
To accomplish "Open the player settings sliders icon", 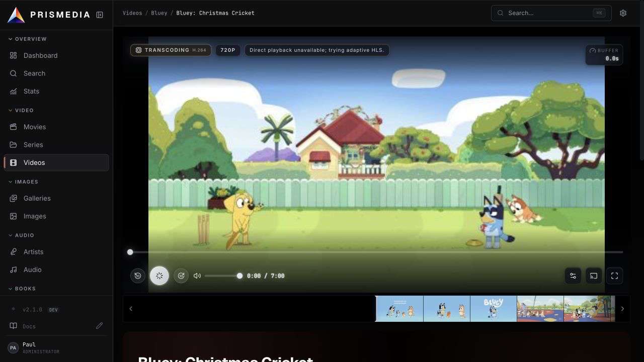I will (573, 276).
